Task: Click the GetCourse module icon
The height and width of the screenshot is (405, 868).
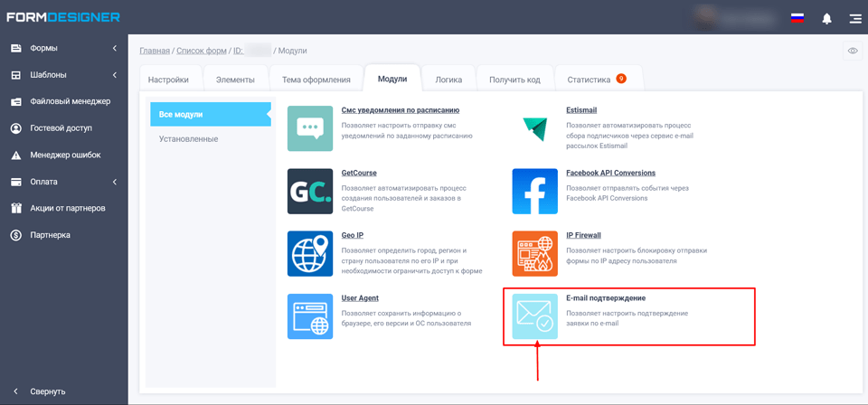Action: click(x=310, y=191)
